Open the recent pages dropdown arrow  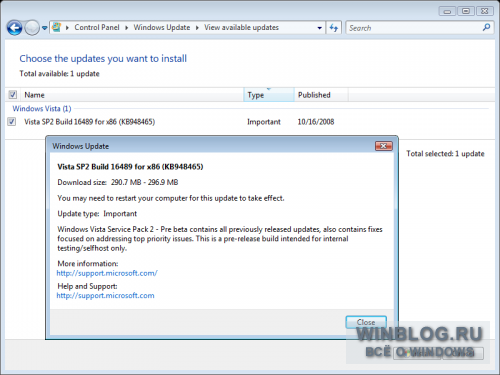pyautogui.click(x=45, y=28)
